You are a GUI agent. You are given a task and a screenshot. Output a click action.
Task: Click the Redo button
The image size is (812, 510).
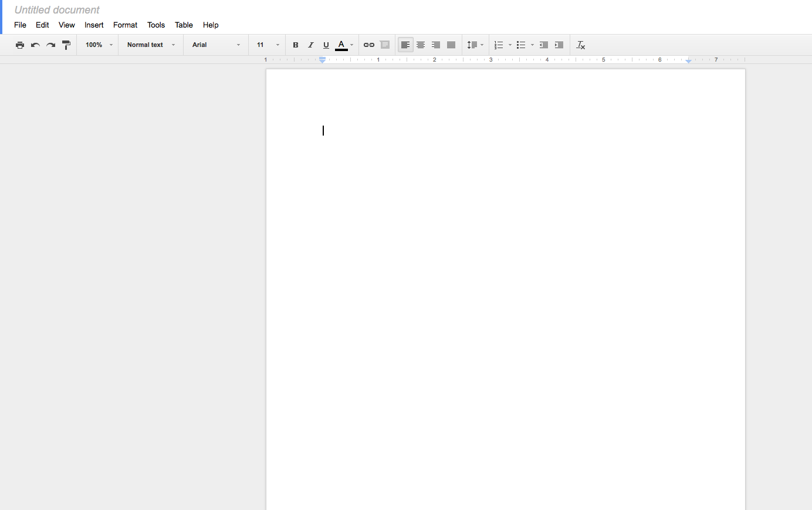50,45
